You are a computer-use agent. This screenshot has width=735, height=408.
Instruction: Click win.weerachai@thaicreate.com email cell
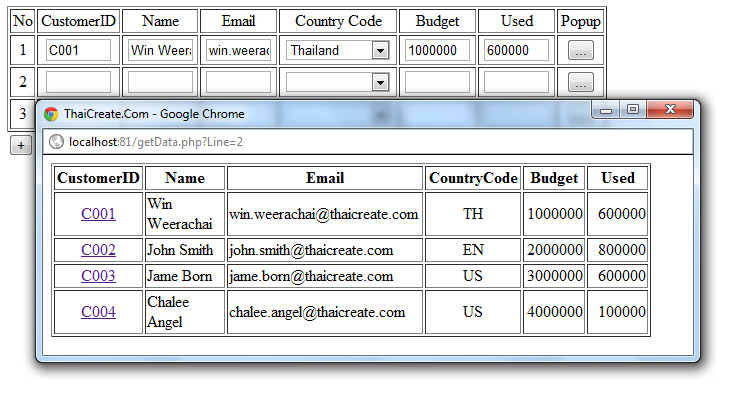325,214
